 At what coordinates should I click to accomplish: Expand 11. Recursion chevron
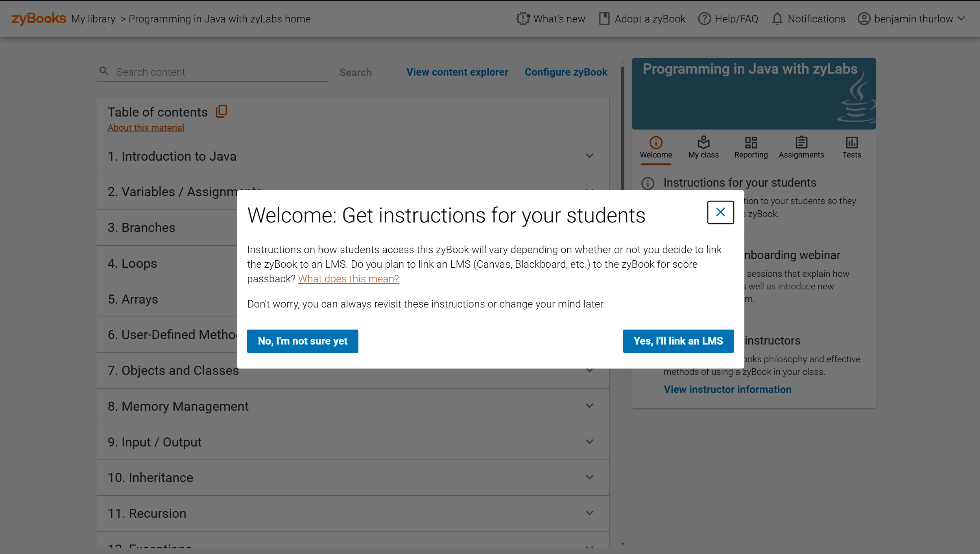[589, 513]
